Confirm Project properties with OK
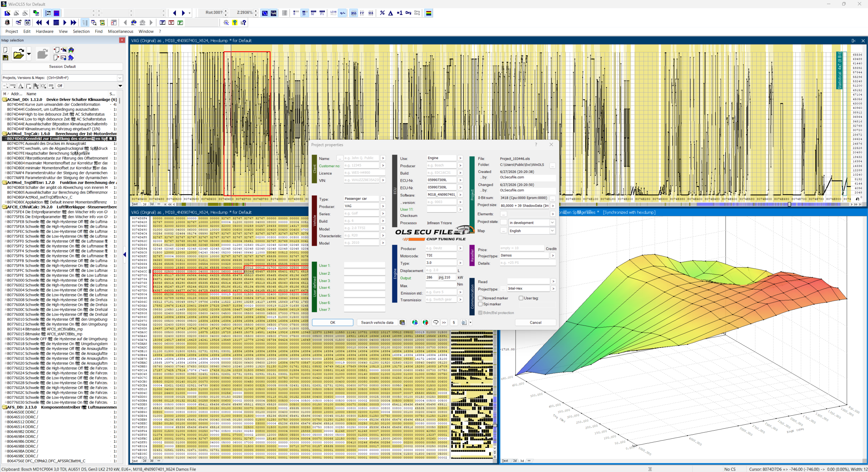The image size is (868, 472). (333, 322)
